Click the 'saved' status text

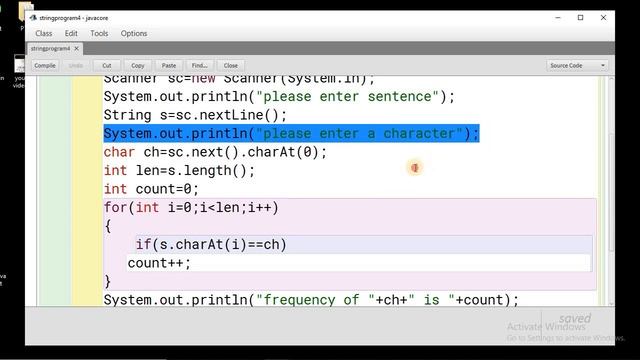[575, 318]
